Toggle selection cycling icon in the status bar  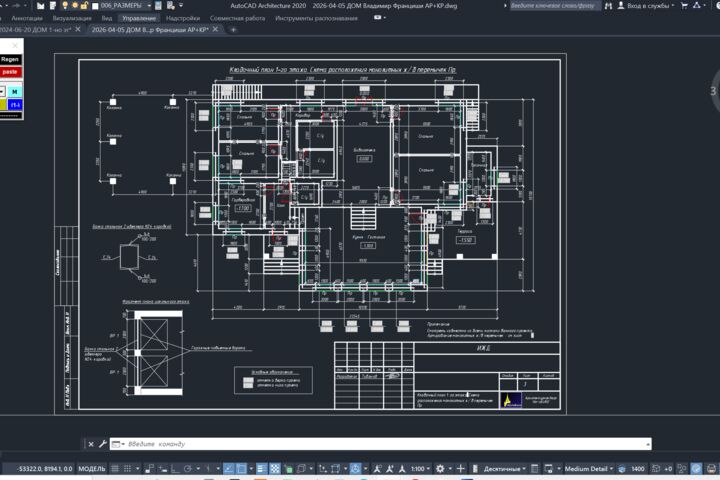[x=288, y=469]
